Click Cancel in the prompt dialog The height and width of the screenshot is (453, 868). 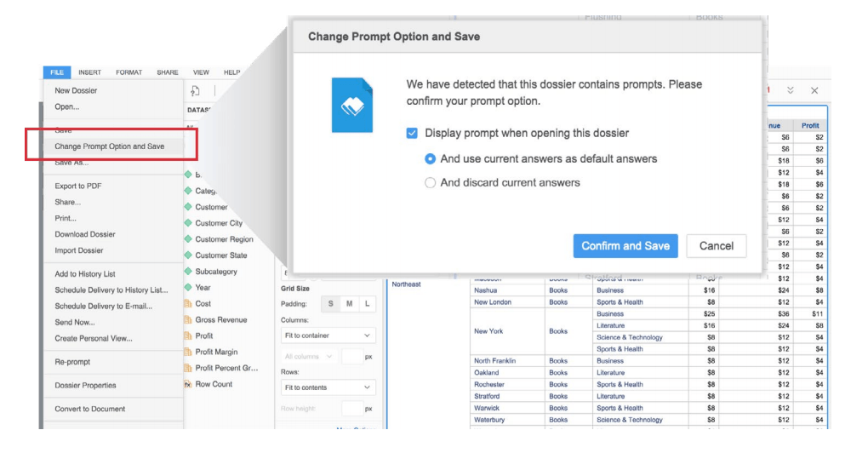(x=716, y=246)
